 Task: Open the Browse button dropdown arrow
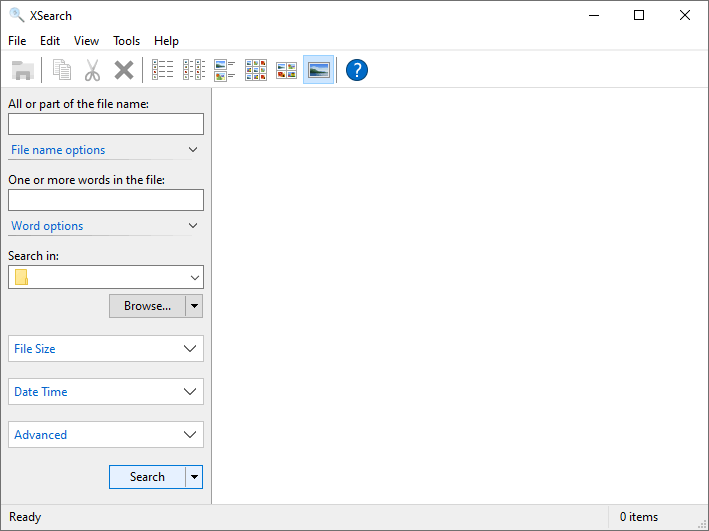[x=194, y=306]
